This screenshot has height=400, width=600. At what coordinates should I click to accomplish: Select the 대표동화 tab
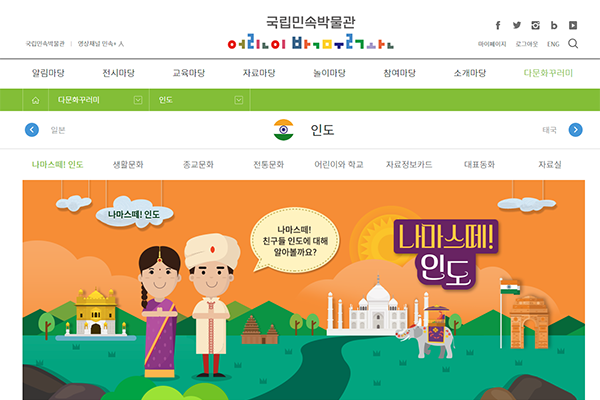[x=479, y=165]
